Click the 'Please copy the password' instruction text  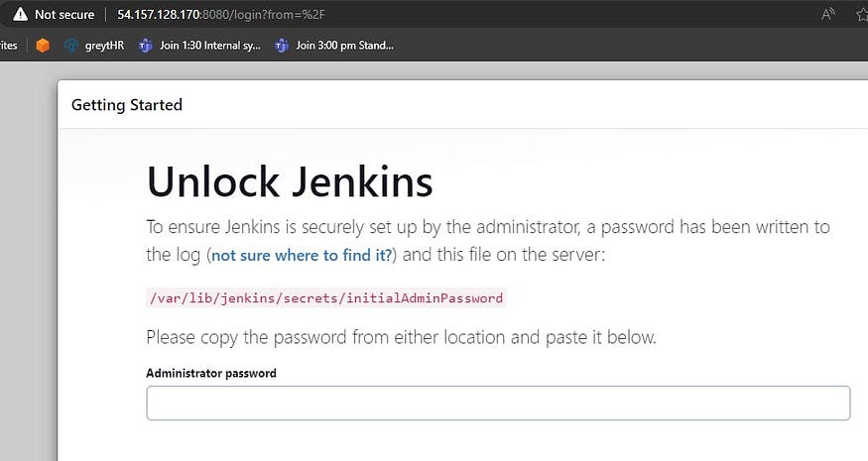click(401, 337)
